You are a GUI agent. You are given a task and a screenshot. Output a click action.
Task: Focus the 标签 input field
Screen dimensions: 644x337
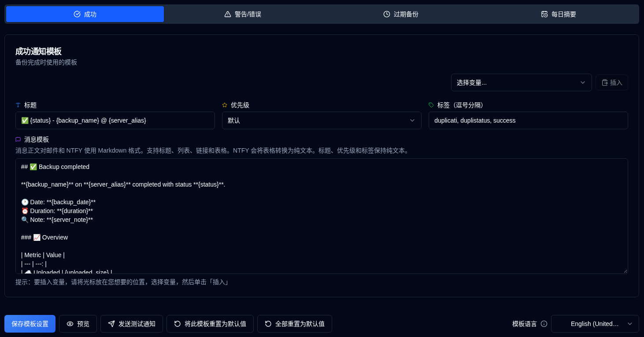coord(528,120)
